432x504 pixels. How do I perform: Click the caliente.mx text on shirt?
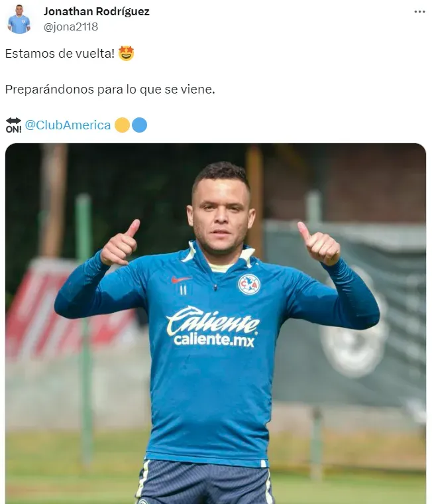[x=214, y=340]
